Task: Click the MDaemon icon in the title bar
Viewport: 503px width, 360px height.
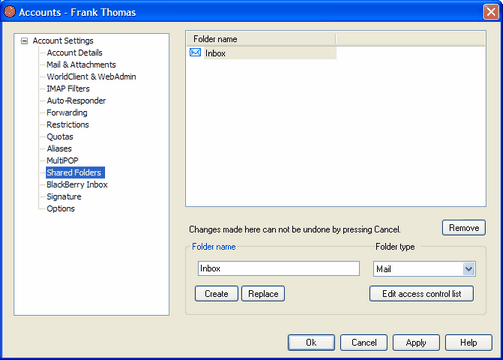Action: (x=10, y=12)
